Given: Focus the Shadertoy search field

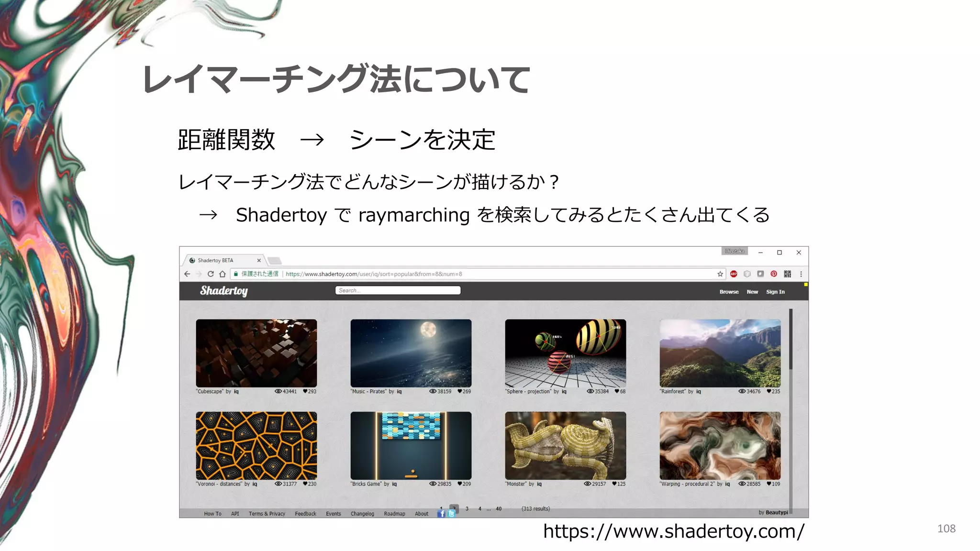Looking at the screenshot, I should [x=398, y=290].
